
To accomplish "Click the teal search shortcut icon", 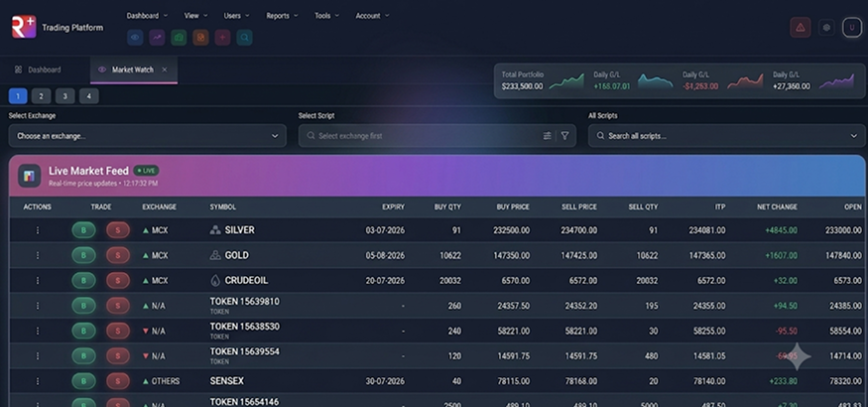I will pos(245,38).
